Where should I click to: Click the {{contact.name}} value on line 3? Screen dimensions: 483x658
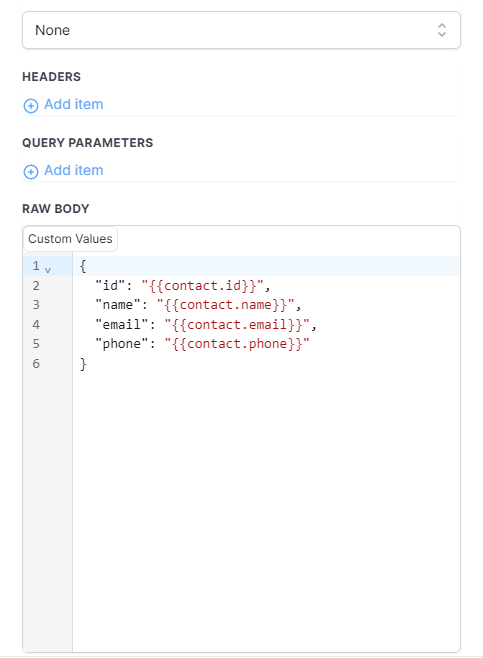click(x=226, y=305)
